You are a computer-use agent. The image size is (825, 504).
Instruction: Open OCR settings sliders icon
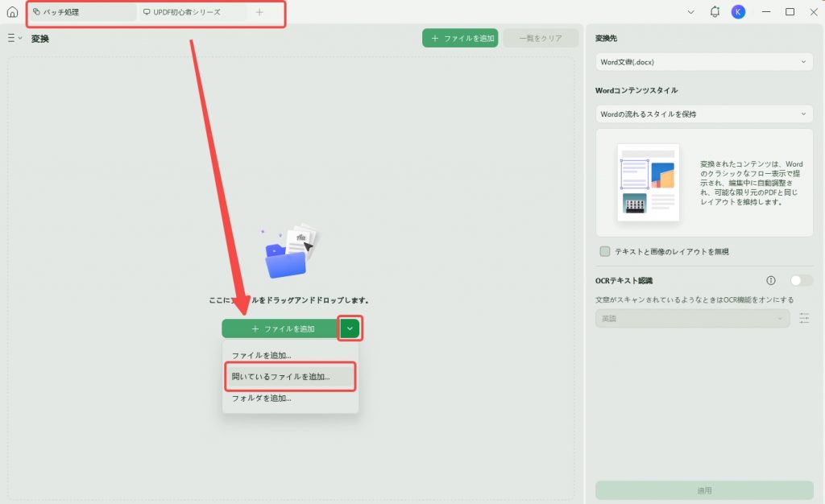tap(804, 318)
